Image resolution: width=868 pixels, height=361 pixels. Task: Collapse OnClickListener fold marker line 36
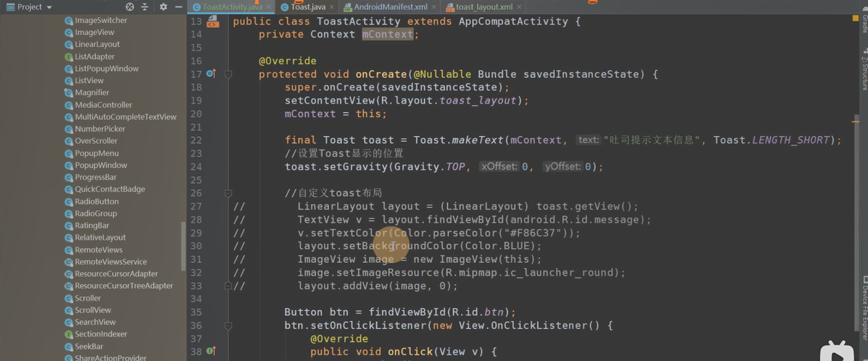click(x=229, y=326)
